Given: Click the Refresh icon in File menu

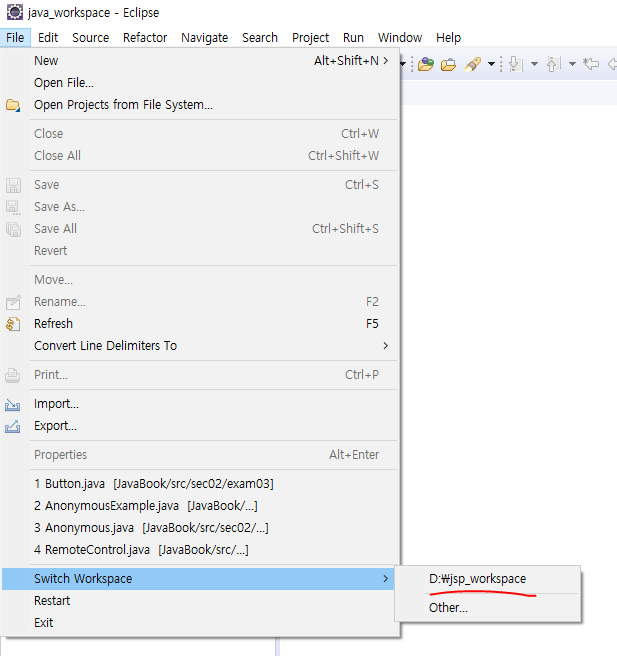Looking at the screenshot, I should pos(13,324).
